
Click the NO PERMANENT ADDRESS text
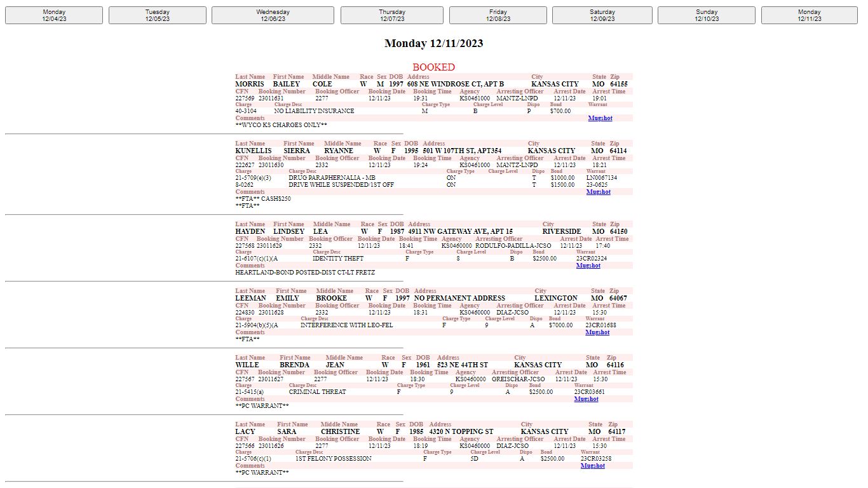(x=459, y=298)
